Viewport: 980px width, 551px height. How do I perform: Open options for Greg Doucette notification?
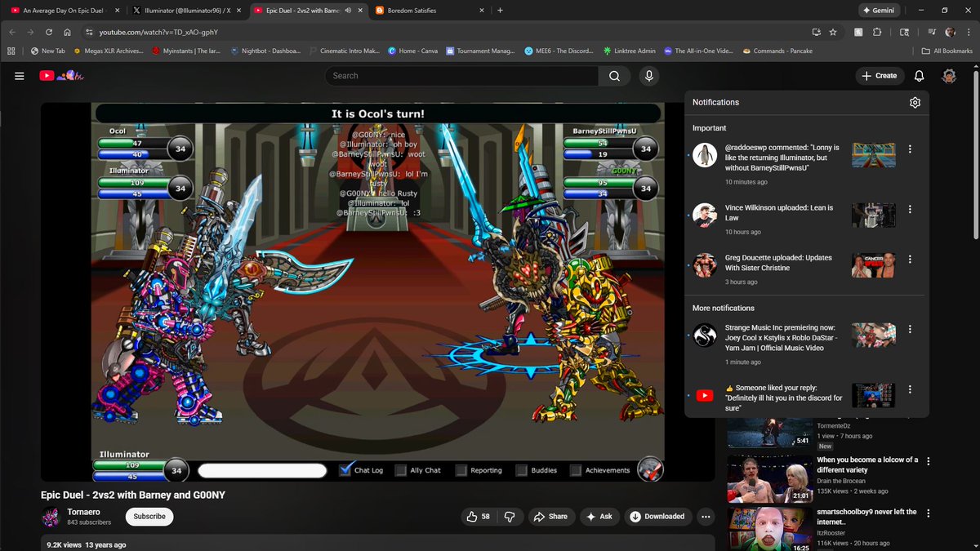tap(910, 260)
